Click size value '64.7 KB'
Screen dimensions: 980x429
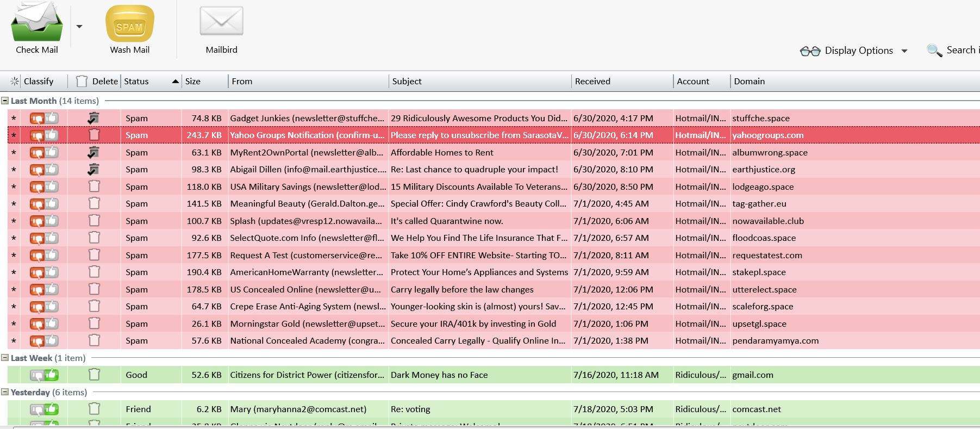point(207,306)
